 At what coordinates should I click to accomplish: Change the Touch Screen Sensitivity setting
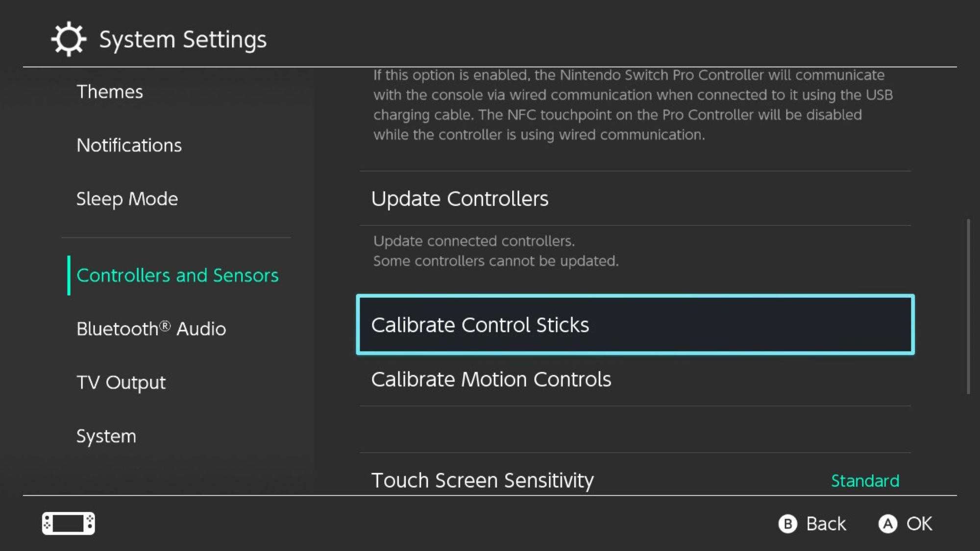482,480
